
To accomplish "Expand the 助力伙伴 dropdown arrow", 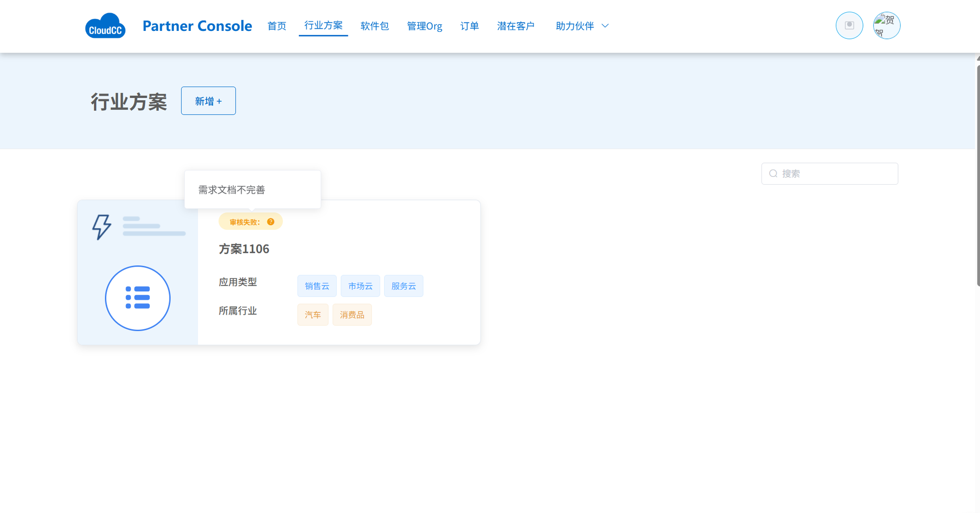I will [605, 26].
